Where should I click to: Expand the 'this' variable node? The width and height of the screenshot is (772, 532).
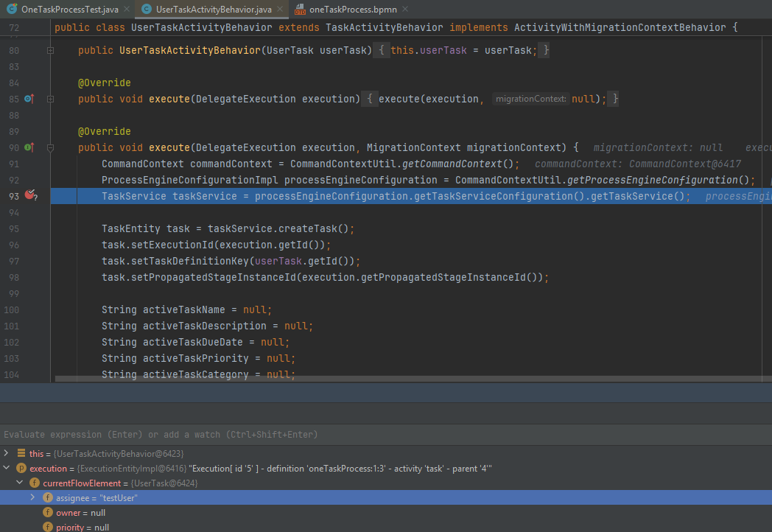(x=7, y=453)
